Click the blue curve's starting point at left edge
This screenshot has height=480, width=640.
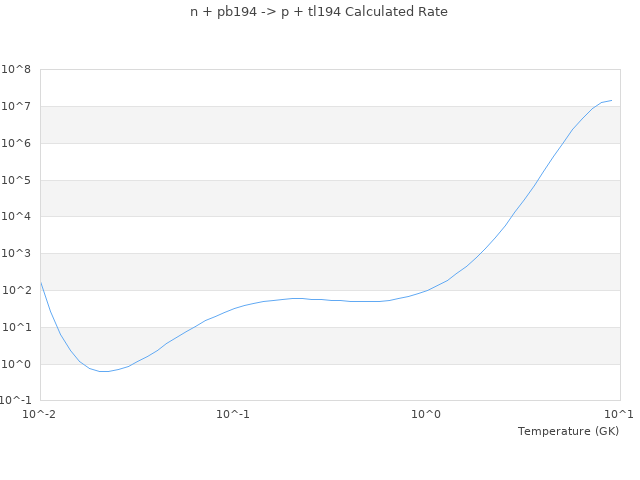[40, 282]
